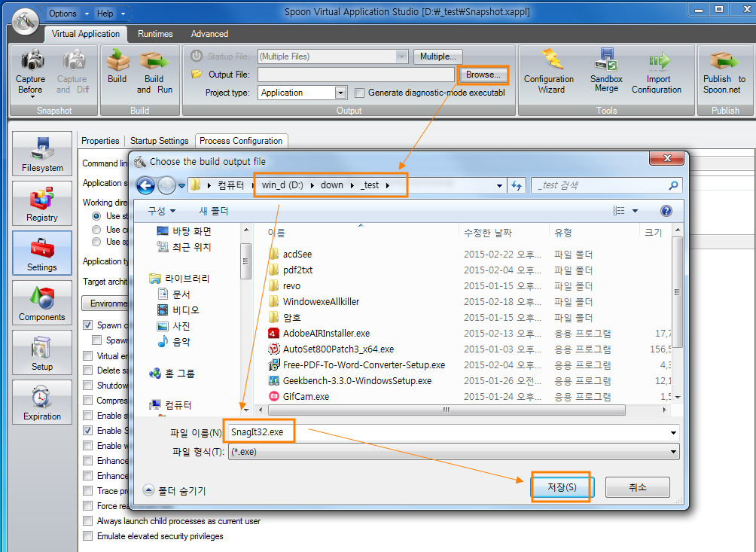Go back in the save dialog
The image size is (756, 552).
145,185
